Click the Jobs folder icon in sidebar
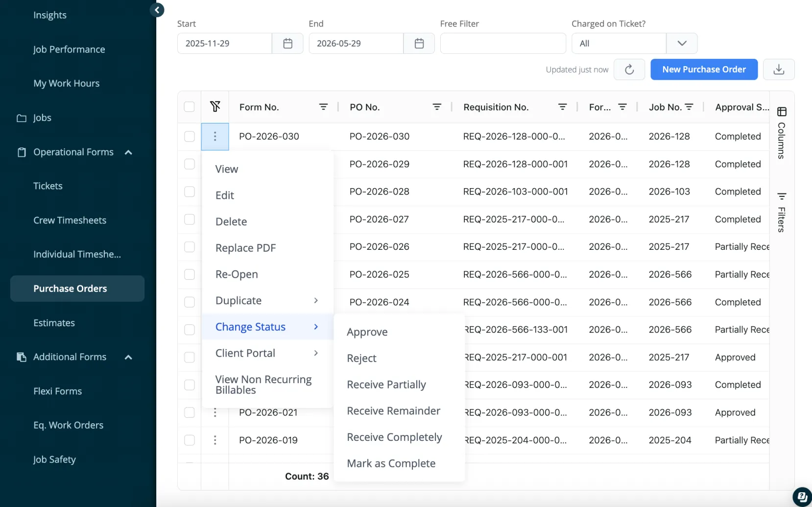 click(22, 118)
